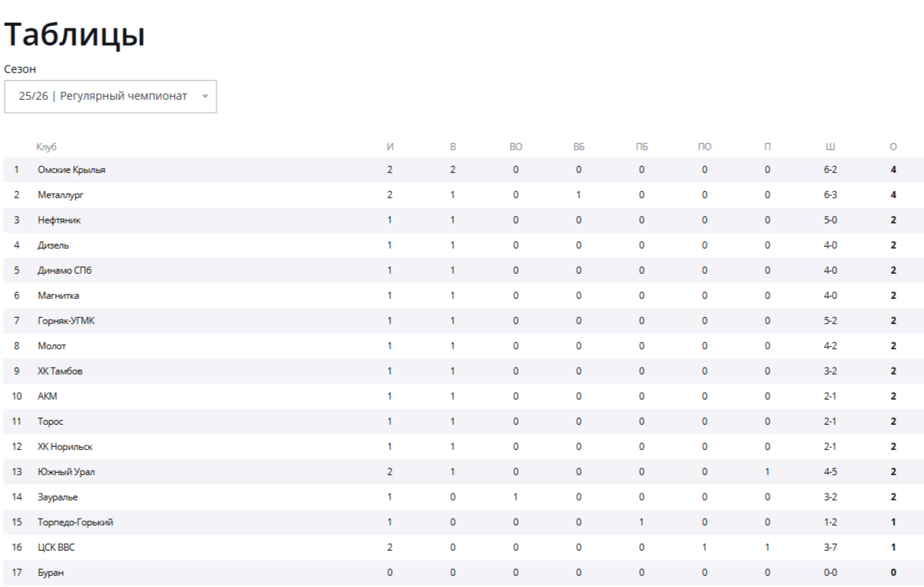
Task: Click the dropdown arrow beside Регулярный чемпионат
Action: tap(205, 96)
